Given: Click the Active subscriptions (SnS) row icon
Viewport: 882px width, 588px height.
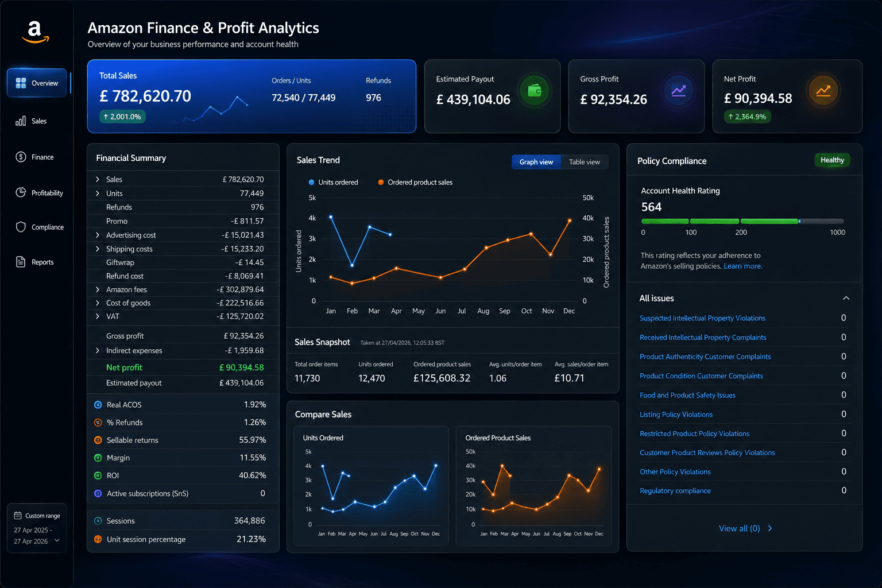Looking at the screenshot, I should pyautogui.click(x=98, y=494).
